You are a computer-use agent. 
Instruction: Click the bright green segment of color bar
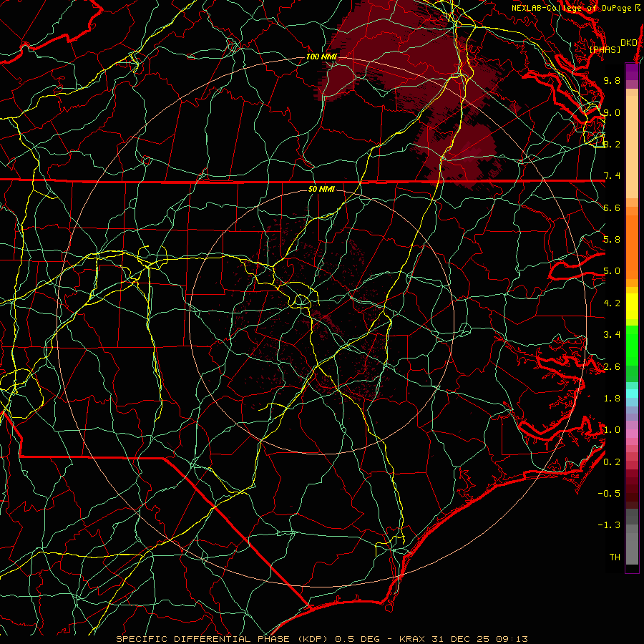click(632, 345)
